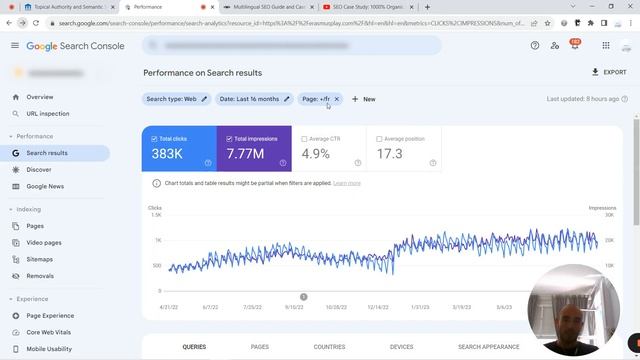Open the browser extensions puzzle icon
The height and width of the screenshot is (360, 640).
(x=591, y=23)
